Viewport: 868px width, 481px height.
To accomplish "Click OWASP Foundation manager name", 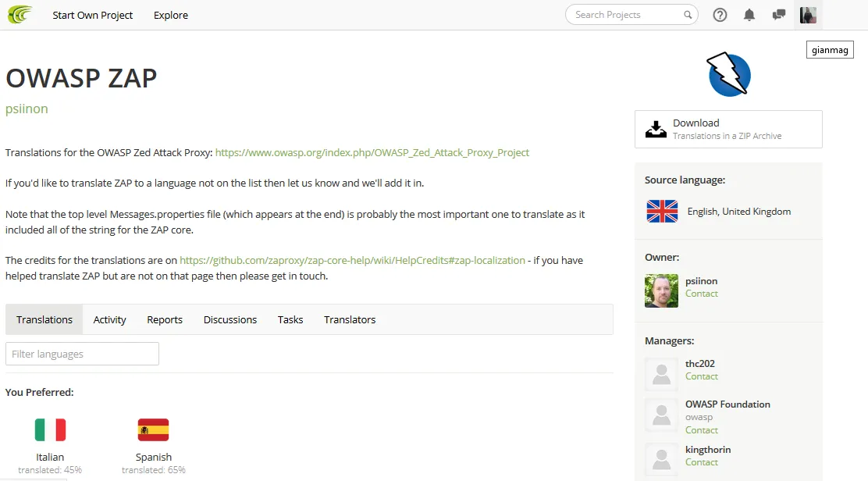I will coord(727,404).
